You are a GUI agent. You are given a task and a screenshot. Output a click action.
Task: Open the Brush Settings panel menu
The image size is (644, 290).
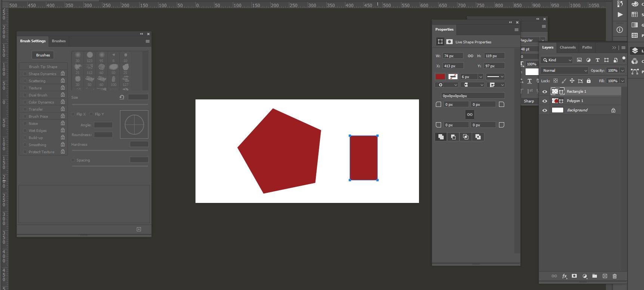click(x=148, y=41)
